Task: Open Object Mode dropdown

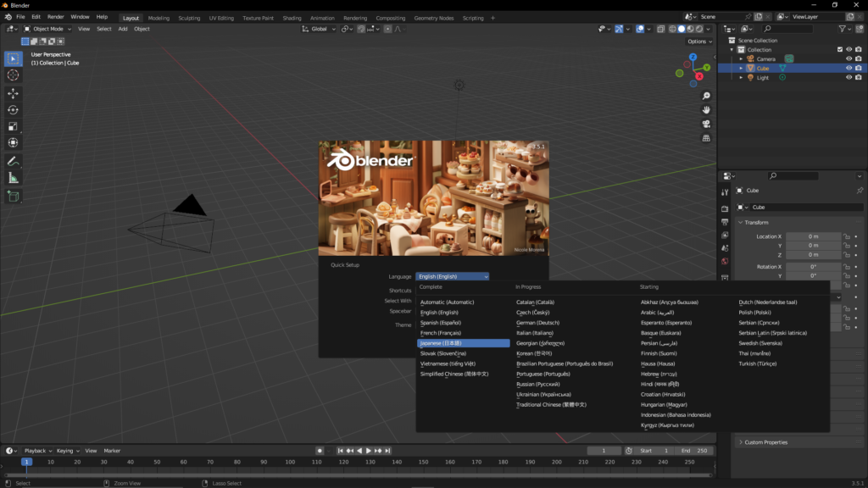Action: click(x=47, y=29)
